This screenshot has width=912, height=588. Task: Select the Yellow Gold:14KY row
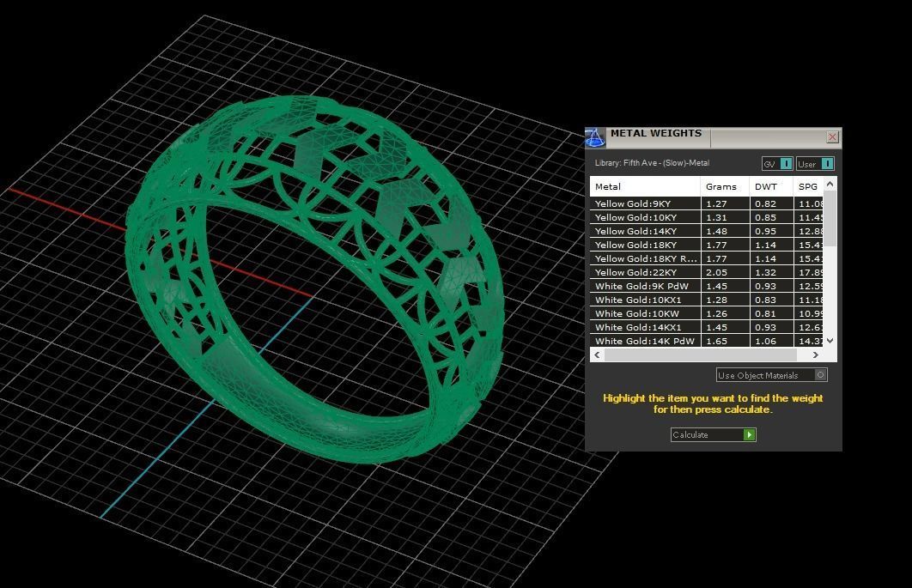tap(707, 231)
